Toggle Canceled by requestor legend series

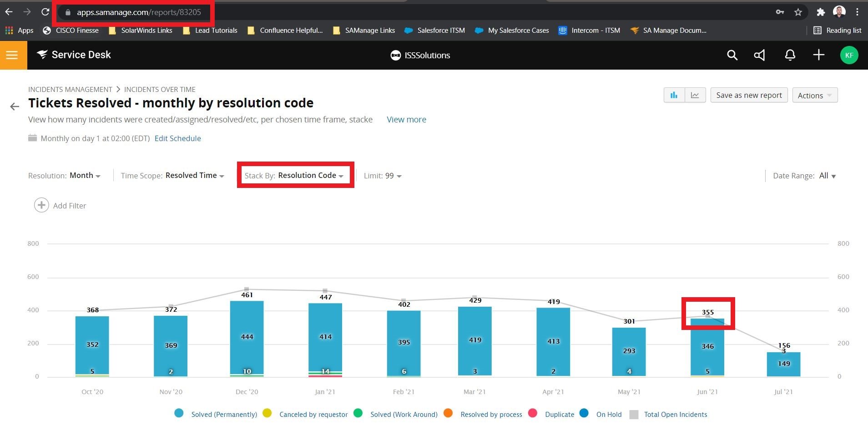305,414
